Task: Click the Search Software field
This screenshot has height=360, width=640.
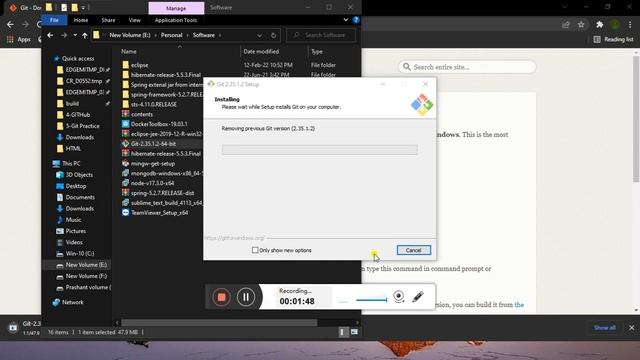Action: (321, 36)
